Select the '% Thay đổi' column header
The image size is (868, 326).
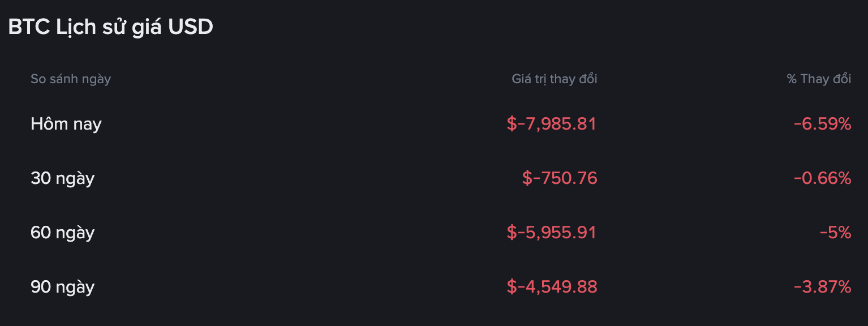(818, 79)
